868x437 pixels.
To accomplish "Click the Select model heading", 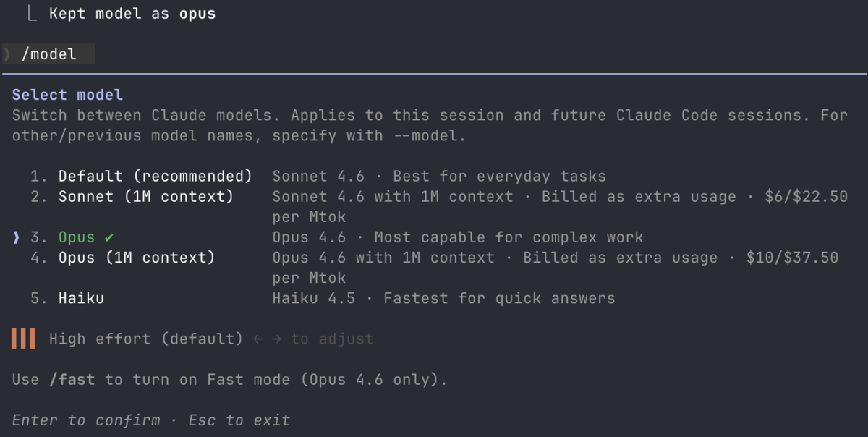I will pyautogui.click(x=67, y=95).
